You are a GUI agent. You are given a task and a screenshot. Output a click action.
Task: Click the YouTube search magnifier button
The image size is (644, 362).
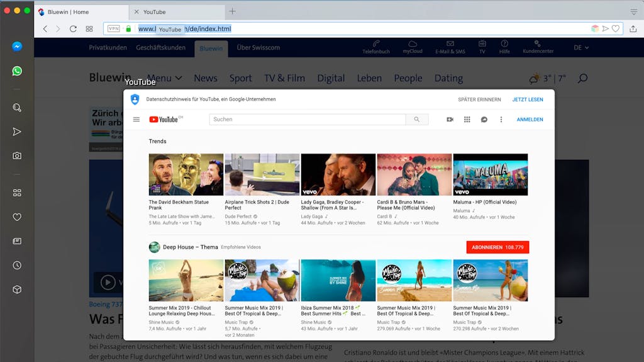point(417,119)
